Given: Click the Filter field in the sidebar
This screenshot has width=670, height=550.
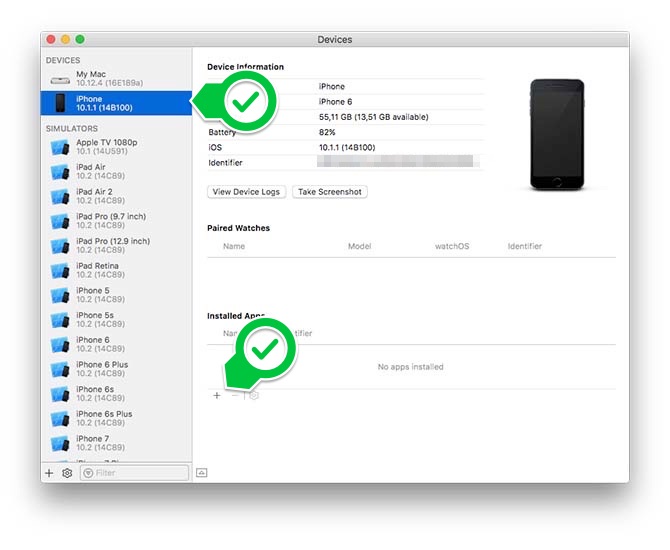Looking at the screenshot, I should pyautogui.click(x=134, y=473).
